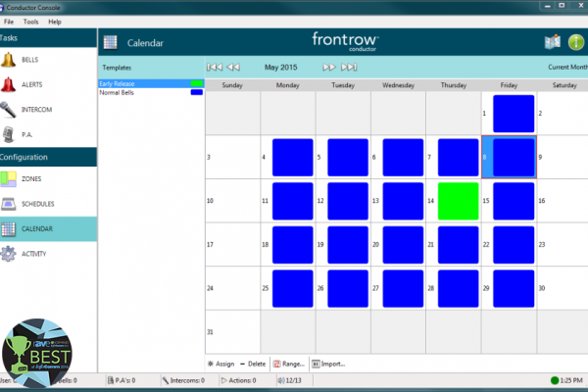This screenshot has height=392, width=588.
Task: Click the P.A's status bar entry
Action: click(x=122, y=380)
